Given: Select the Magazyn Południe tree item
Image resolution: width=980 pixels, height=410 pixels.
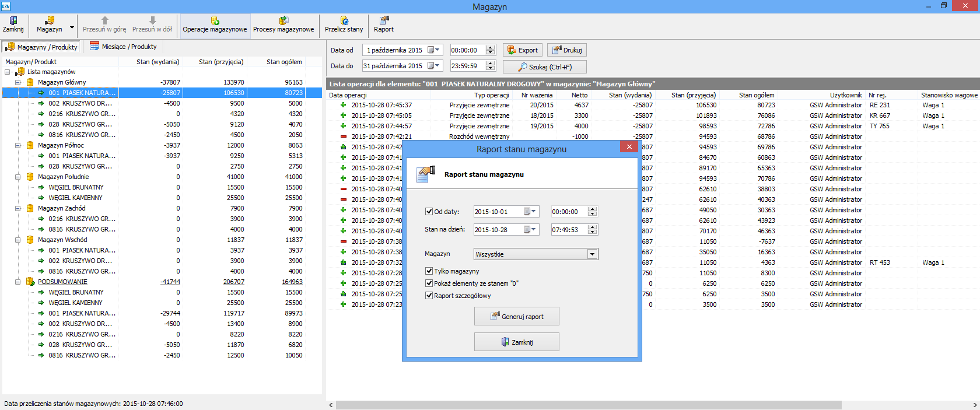Looking at the screenshot, I should (63, 177).
